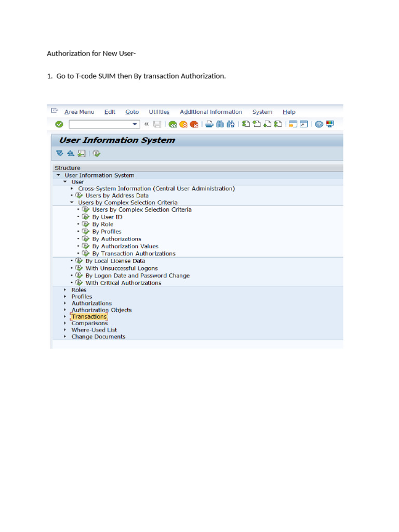399x532 pixels.
Task: Open the command field dropdown arrow
Action: [135, 124]
